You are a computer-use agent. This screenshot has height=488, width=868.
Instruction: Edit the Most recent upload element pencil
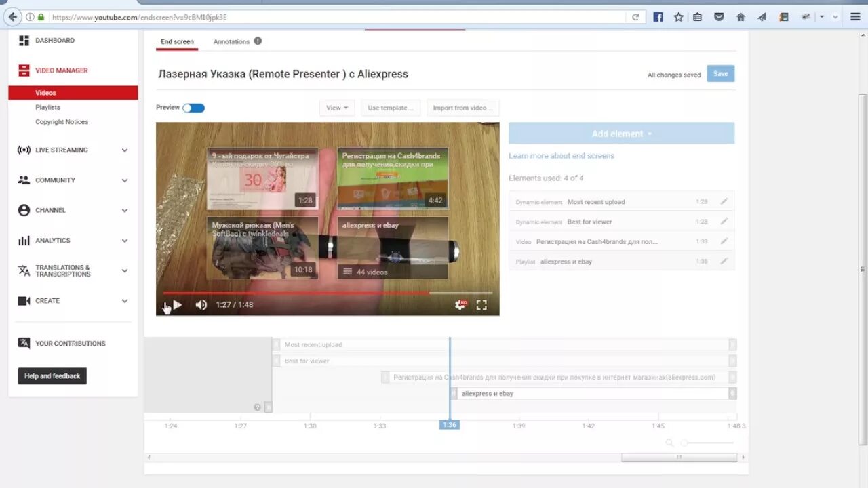pyautogui.click(x=724, y=201)
